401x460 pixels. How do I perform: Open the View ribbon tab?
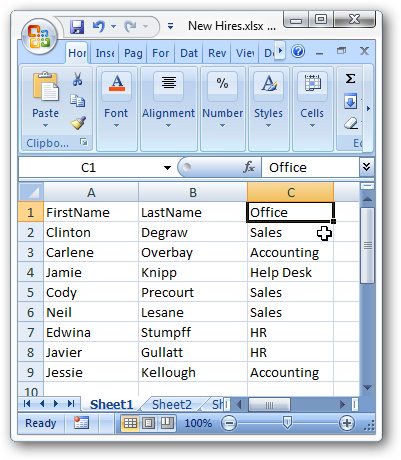[x=245, y=53]
